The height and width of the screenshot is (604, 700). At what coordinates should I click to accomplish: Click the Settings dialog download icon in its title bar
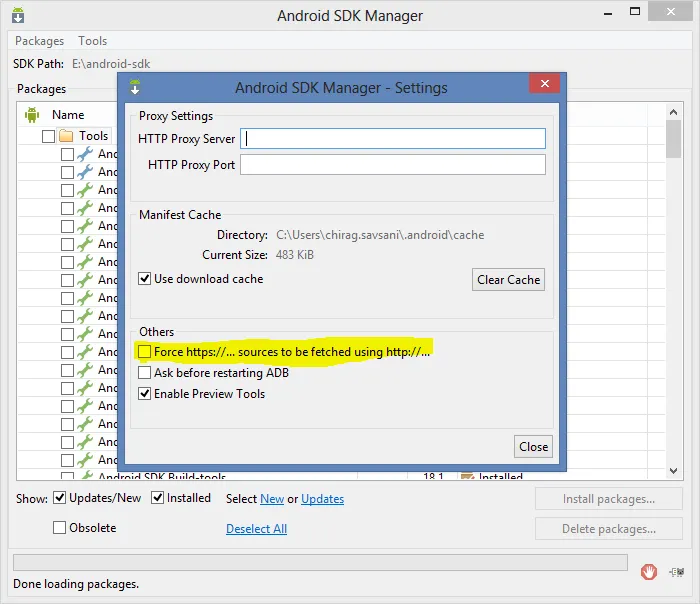(135, 87)
